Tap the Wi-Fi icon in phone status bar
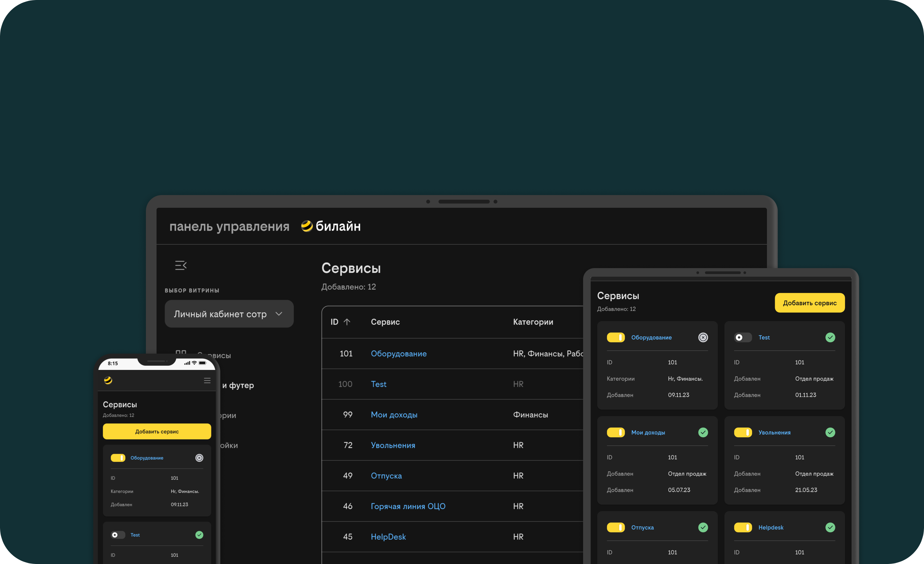Viewport: 924px width, 564px height. [194, 363]
